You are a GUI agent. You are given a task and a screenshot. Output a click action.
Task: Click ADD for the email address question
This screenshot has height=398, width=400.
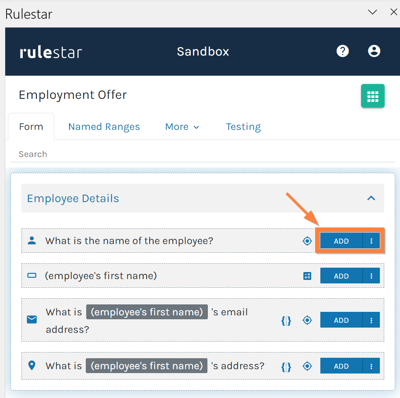tap(341, 320)
